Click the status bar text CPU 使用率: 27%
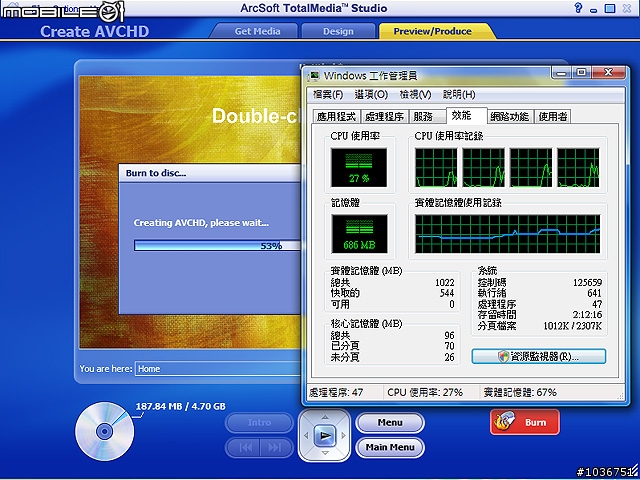The image size is (640, 480). [x=425, y=393]
